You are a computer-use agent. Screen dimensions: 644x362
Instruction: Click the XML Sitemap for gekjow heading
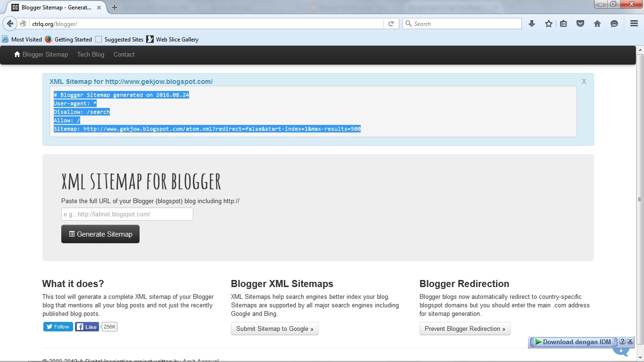pos(131,82)
